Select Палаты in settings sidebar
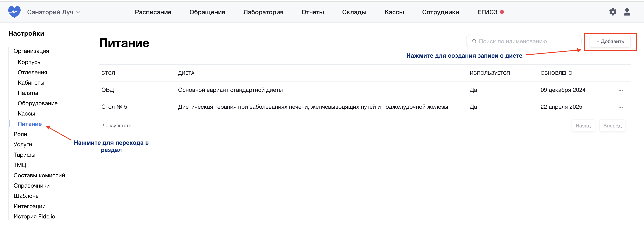This screenshot has height=238, width=644. coord(28,93)
